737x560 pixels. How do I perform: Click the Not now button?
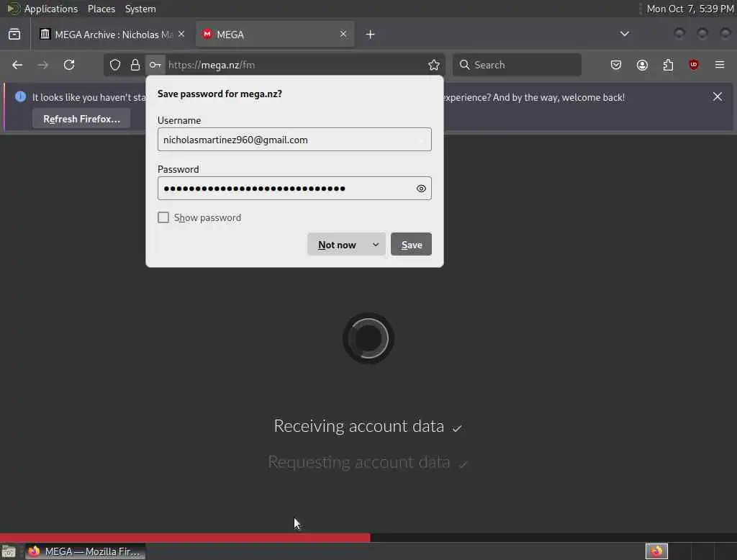click(337, 245)
